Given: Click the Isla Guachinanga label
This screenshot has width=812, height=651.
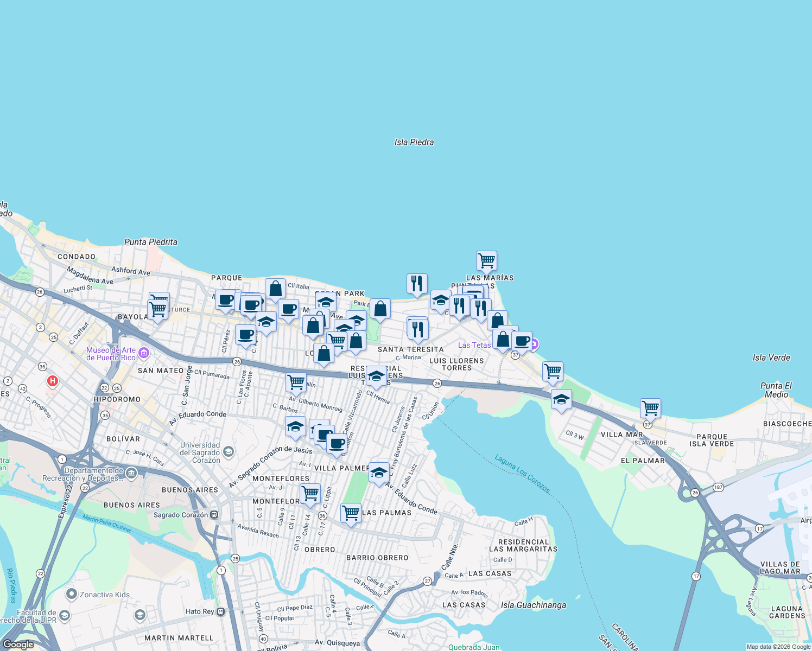Looking at the screenshot, I should 534,605.
